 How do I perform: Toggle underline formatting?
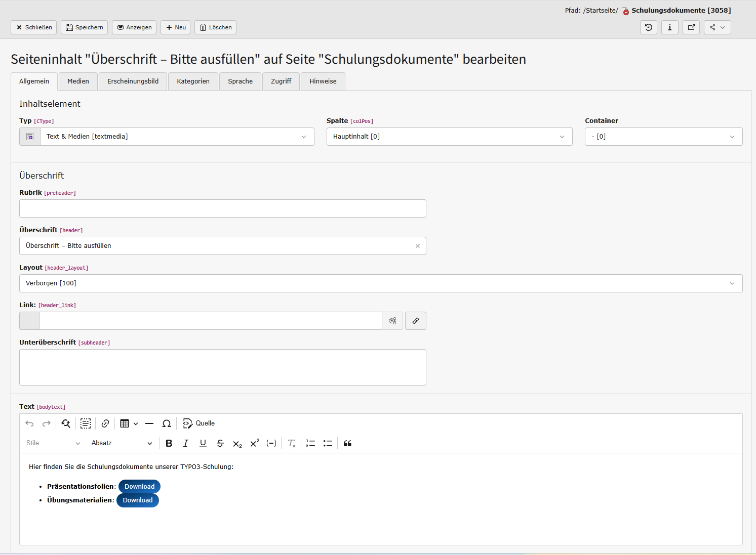(x=203, y=443)
